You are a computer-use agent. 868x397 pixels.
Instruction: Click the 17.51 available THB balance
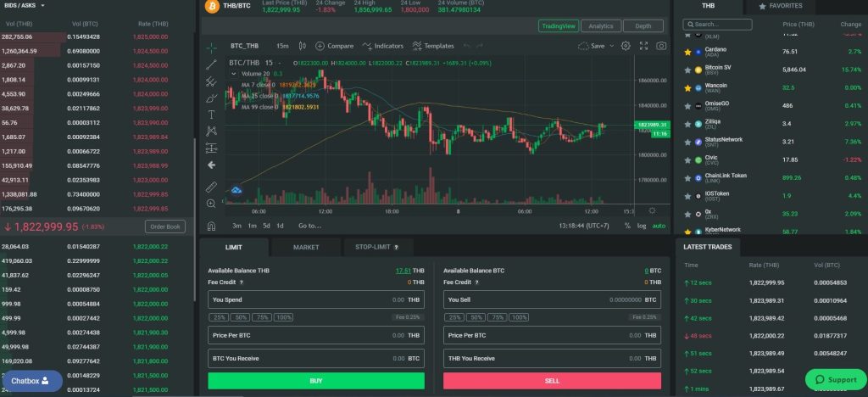[x=403, y=271]
